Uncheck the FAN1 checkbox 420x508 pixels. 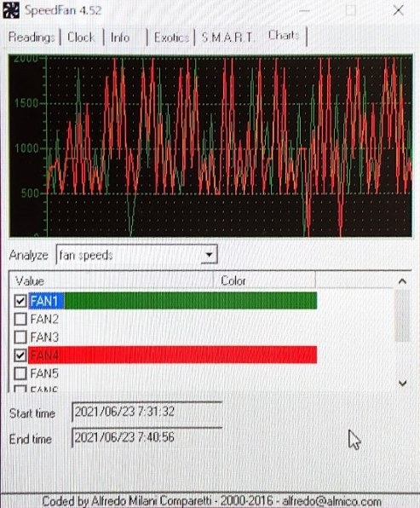[x=20, y=301]
